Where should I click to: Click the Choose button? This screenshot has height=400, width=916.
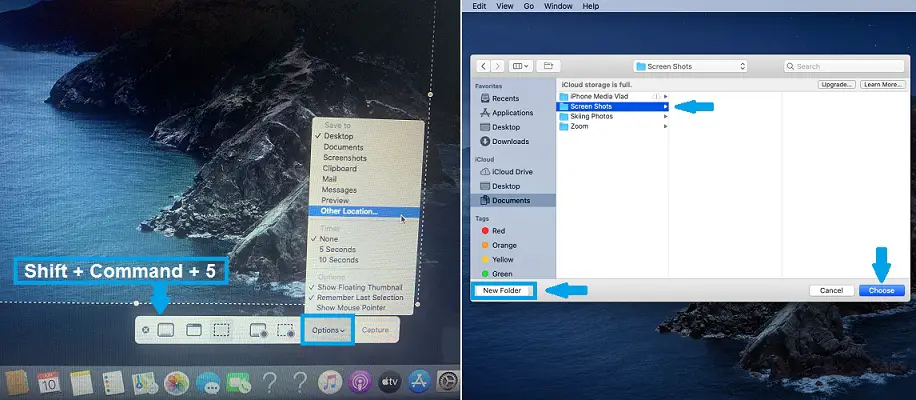(x=881, y=290)
